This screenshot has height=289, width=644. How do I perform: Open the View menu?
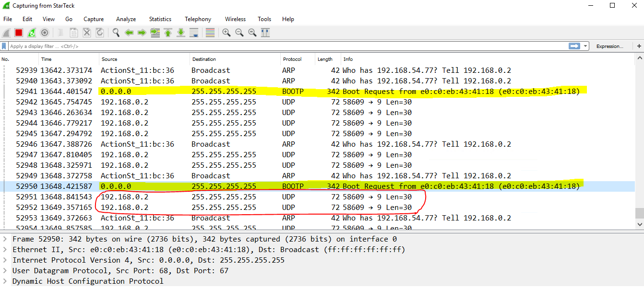coord(48,19)
